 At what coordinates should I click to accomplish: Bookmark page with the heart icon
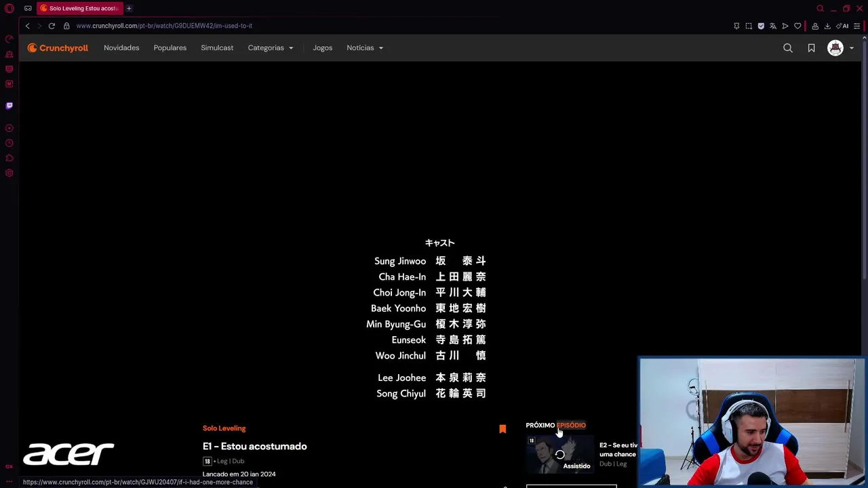point(797,26)
